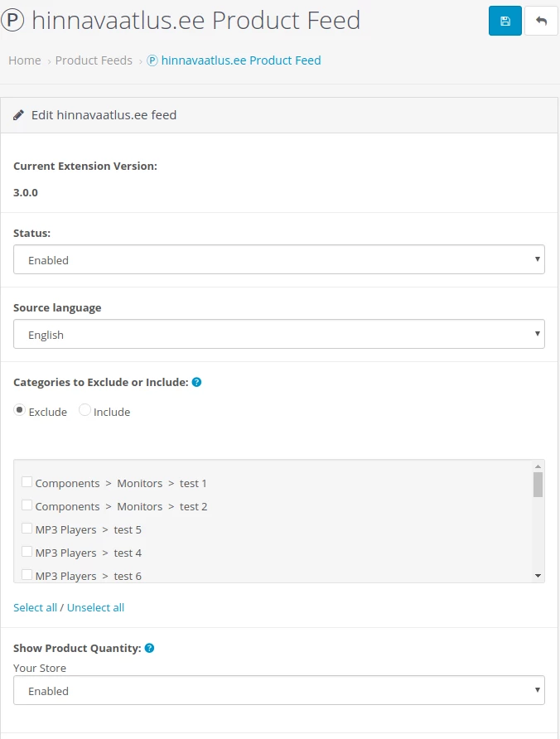Select the Include radio button
Screen dimensions: 560x739
tap(84, 411)
